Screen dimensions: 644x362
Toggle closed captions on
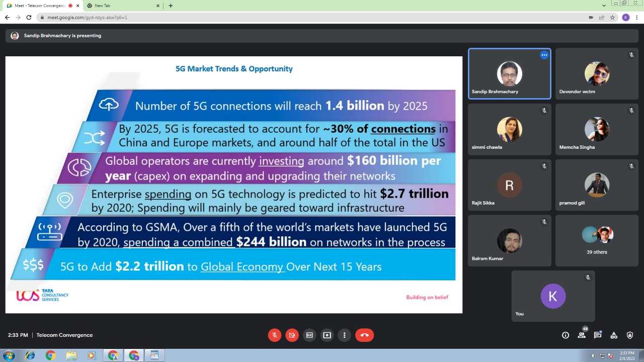[309, 335]
